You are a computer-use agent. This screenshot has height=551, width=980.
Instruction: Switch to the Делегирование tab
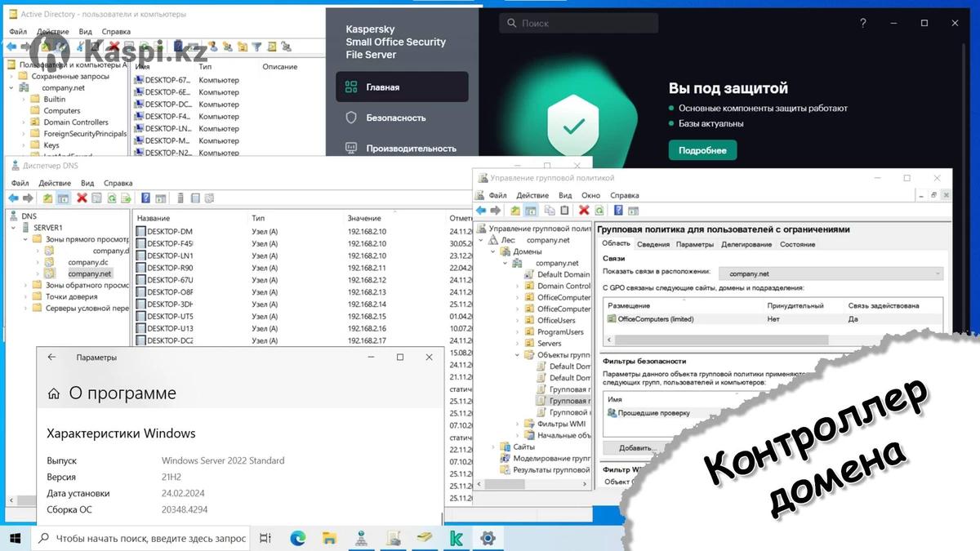click(746, 244)
